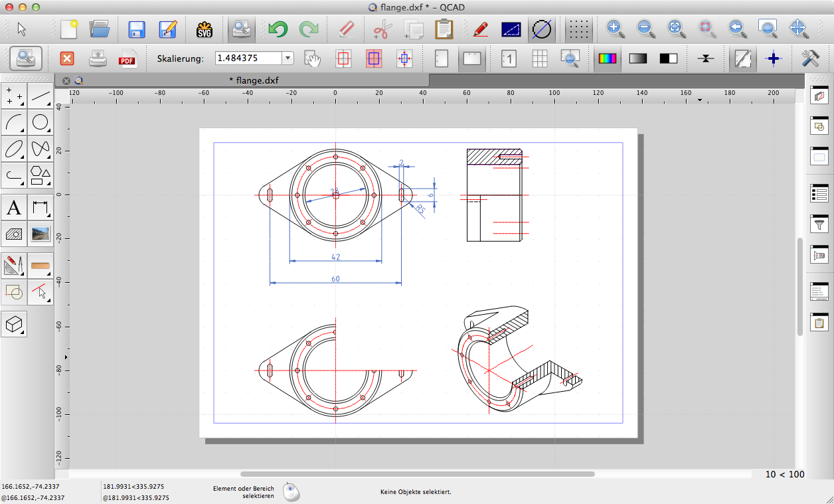Export the drawing with the PDF icon
The height and width of the screenshot is (504, 834).
pos(127,58)
